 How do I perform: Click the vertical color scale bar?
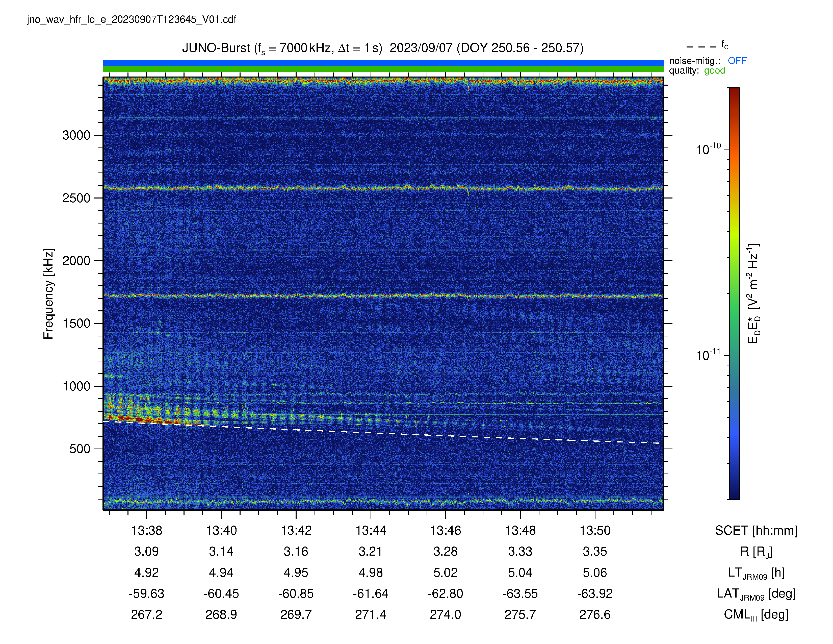[x=734, y=293]
